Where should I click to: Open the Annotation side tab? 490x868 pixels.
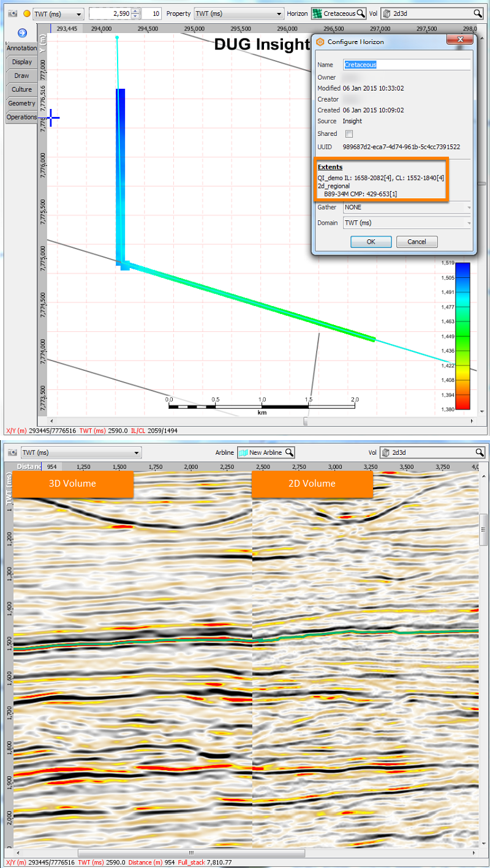21,48
